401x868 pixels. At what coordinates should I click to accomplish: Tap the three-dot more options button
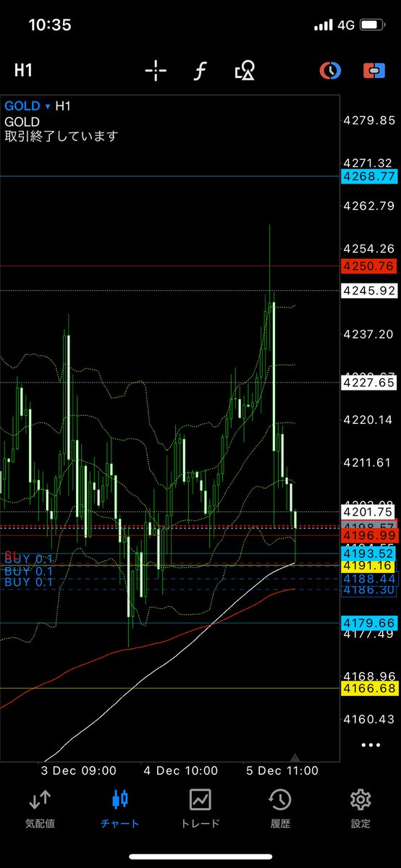(371, 744)
